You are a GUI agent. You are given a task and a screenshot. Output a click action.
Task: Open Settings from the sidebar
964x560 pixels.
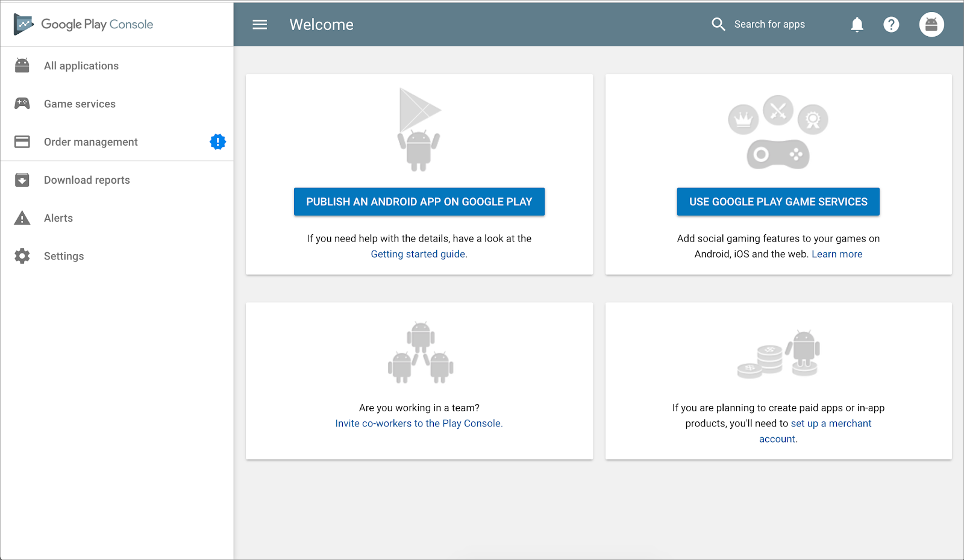coord(117,256)
